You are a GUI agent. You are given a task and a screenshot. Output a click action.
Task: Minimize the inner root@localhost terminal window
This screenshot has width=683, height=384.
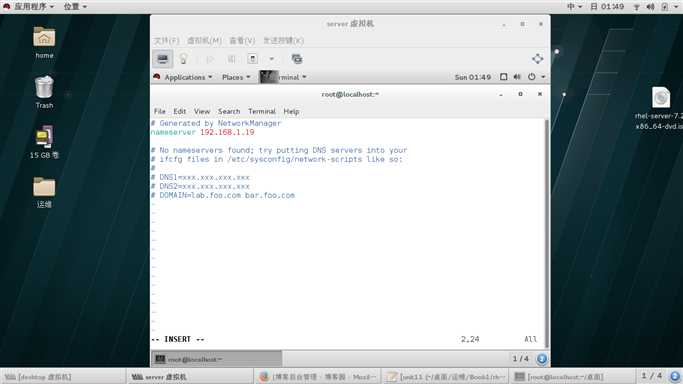501,94
